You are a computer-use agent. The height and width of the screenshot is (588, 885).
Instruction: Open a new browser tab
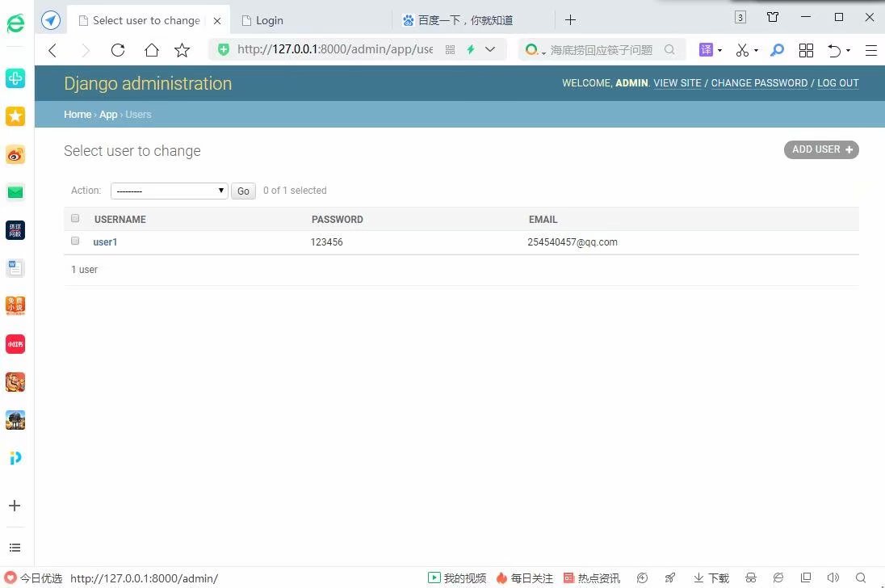(x=571, y=19)
